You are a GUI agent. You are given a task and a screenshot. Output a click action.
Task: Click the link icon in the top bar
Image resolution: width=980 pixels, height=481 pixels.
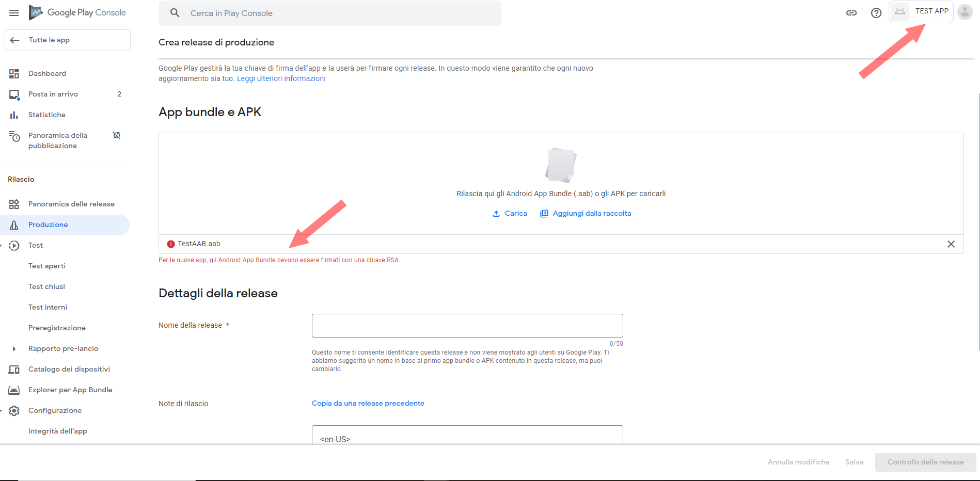tap(851, 13)
